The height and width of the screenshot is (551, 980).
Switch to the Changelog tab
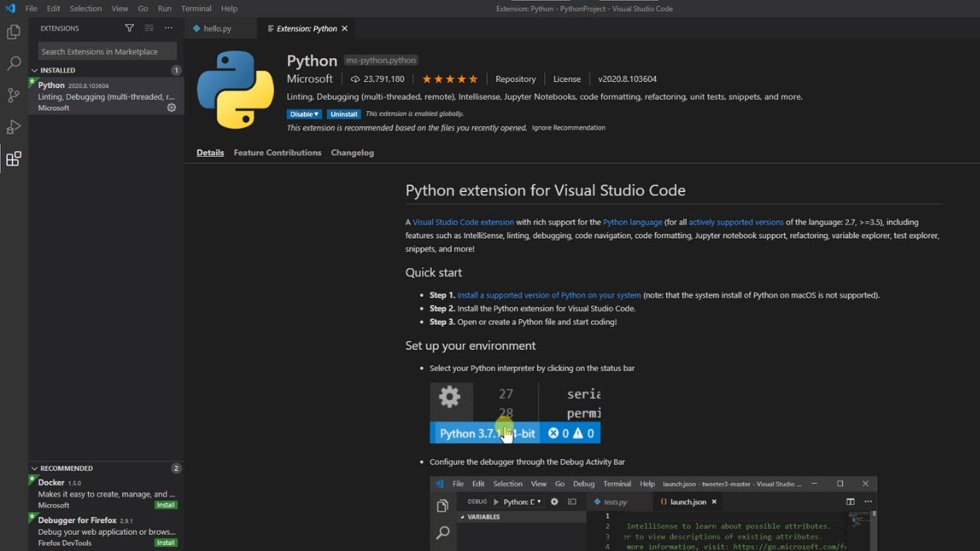click(352, 152)
